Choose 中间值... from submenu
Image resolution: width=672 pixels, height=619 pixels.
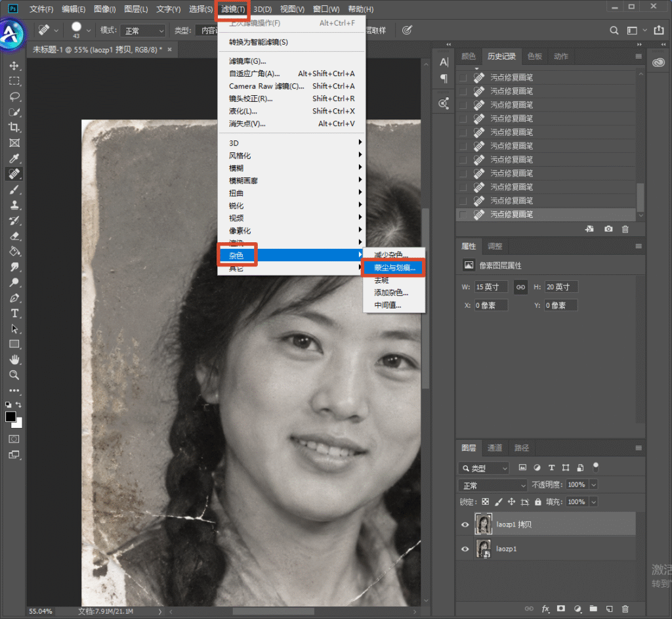[394, 305]
